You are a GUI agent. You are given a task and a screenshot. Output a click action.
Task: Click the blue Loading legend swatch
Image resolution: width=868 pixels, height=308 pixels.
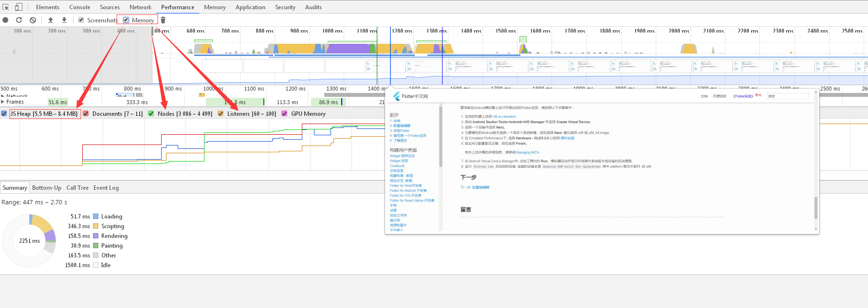[x=96, y=217]
